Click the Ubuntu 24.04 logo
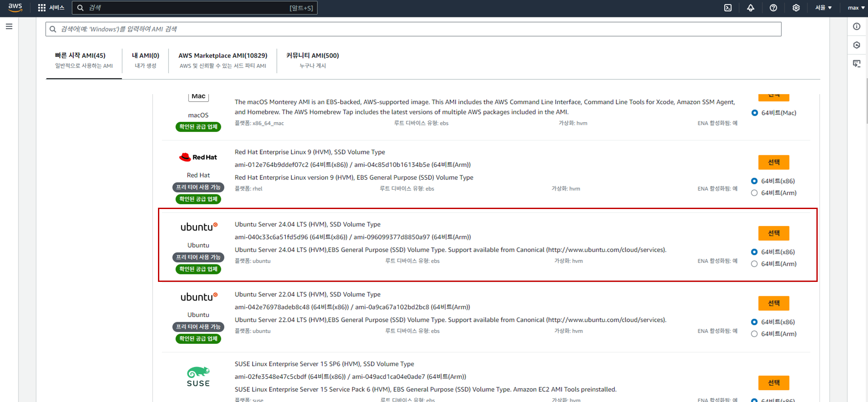 click(199, 227)
